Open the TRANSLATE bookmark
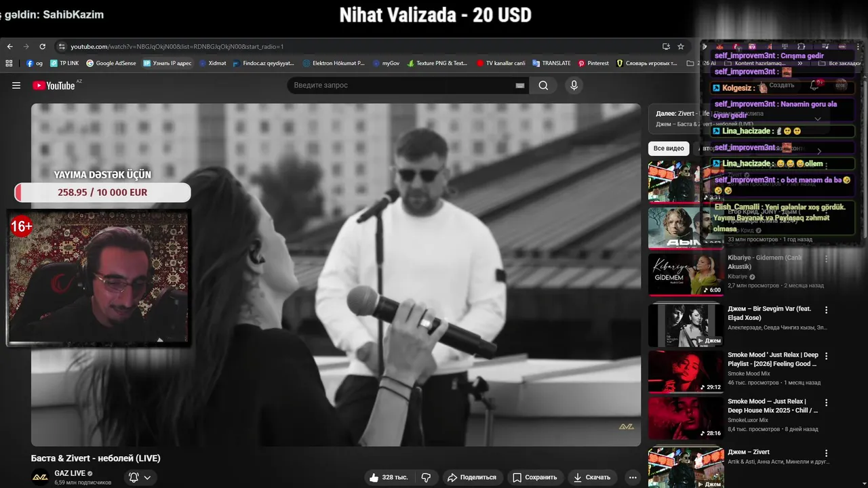868x488 pixels. (x=552, y=63)
